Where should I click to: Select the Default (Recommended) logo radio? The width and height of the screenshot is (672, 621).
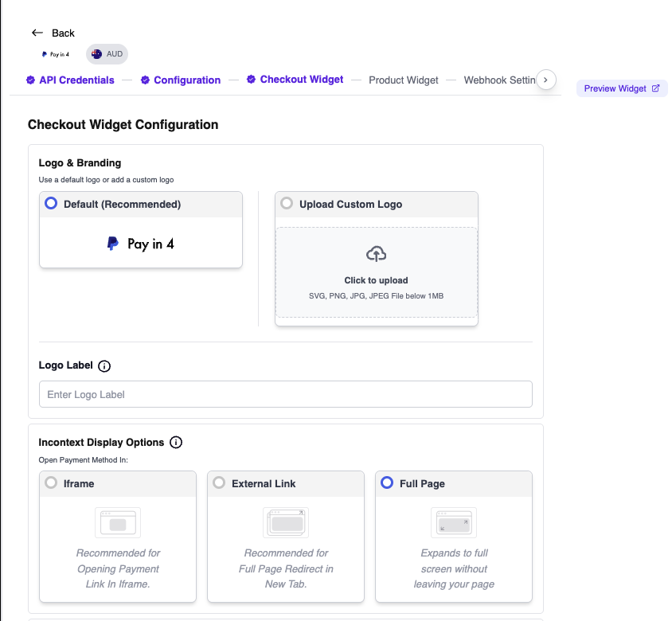(51, 203)
